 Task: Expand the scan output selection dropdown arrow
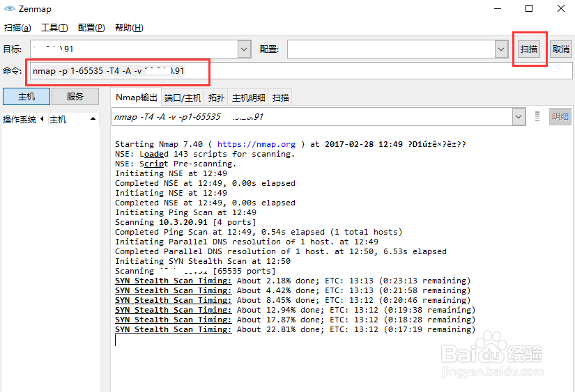(x=519, y=117)
